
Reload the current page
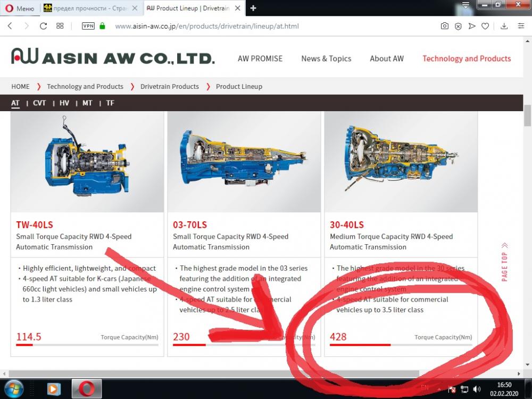pyautogui.click(x=43, y=26)
